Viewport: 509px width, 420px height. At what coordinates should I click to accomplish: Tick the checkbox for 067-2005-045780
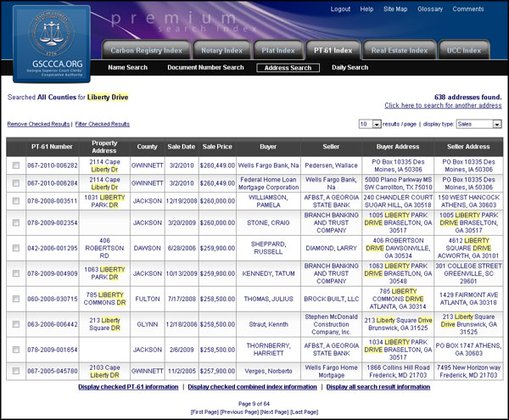click(x=16, y=371)
